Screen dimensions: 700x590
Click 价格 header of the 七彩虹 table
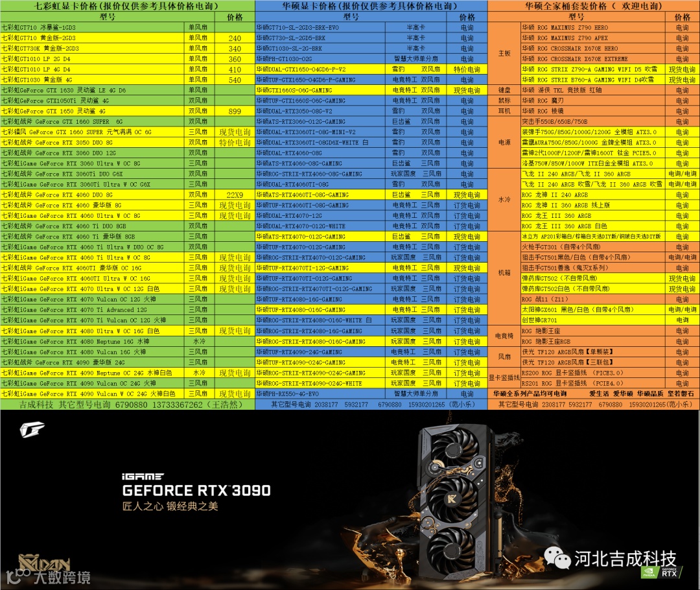pyautogui.click(x=235, y=17)
